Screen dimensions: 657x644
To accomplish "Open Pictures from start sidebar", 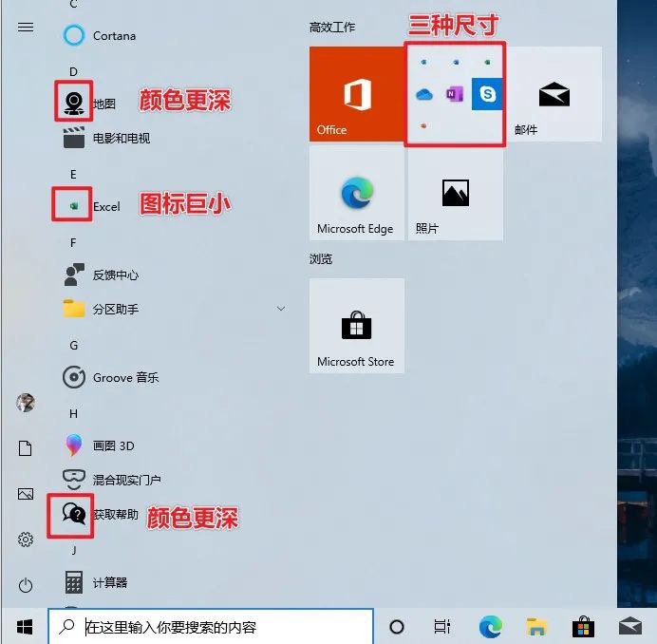I will 25,494.
